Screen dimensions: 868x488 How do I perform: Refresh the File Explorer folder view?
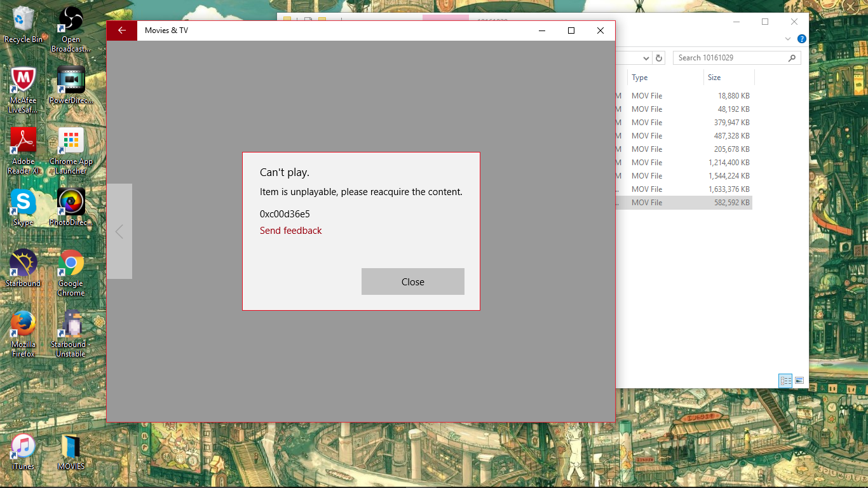659,58
